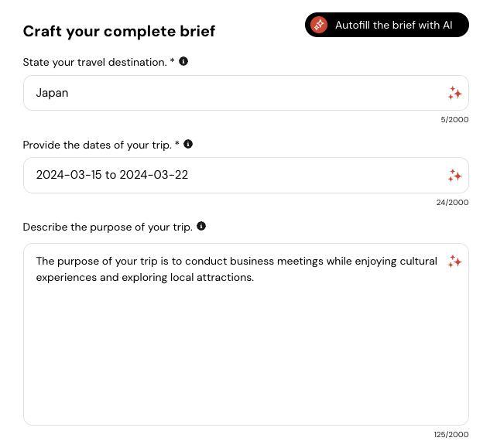Click the Craft your complete brief heading

click(x=119, y=31)
